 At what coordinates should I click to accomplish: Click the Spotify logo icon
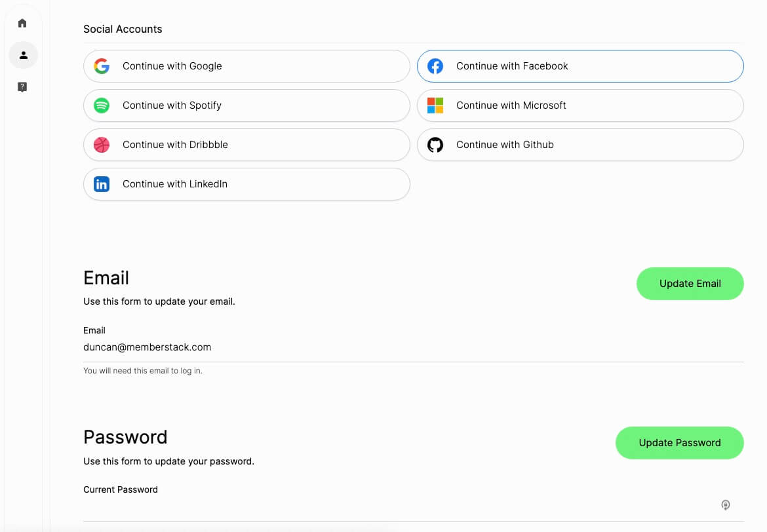[102, 105]
